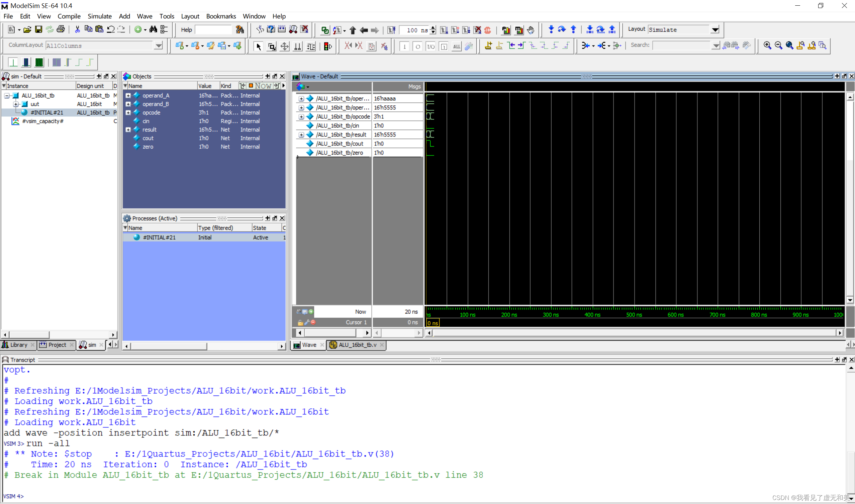This screenshot has width=855, height=504.
Task: Expand the operand_A signal in Objects panel
Action: pos(128,96)
